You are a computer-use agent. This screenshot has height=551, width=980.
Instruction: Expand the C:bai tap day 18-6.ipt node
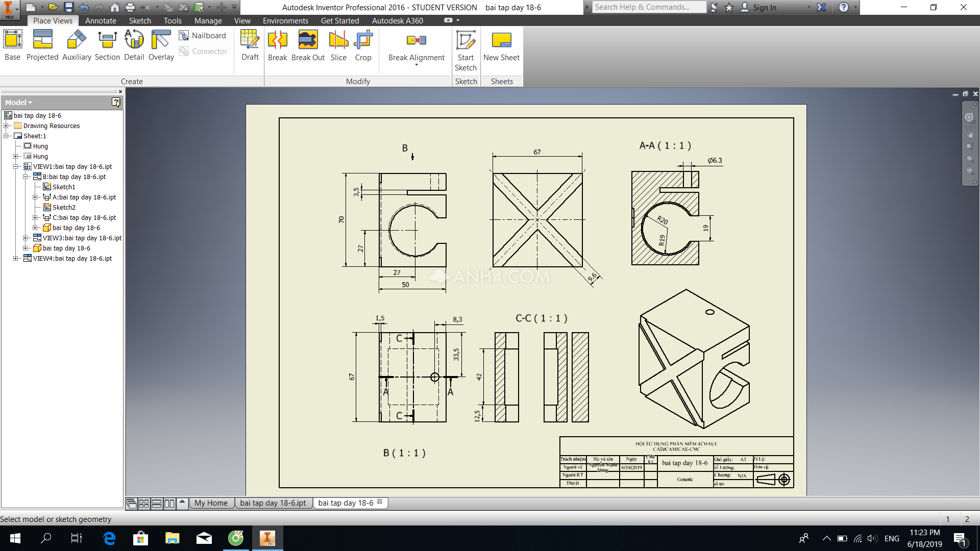(x=35, y=217)
